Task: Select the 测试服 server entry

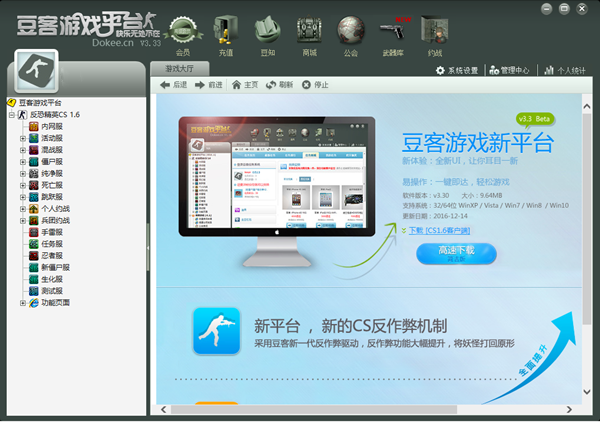Action: [52, 291]
